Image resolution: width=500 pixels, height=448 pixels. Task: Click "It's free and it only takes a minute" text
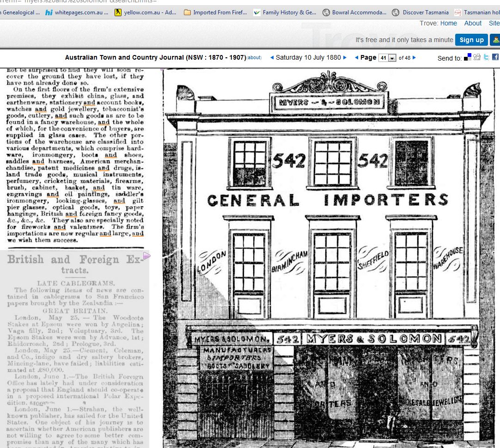(404, 40)
